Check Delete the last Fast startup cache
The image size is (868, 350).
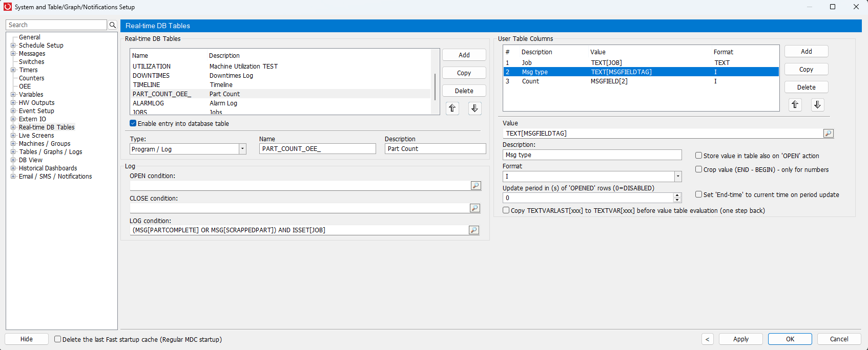click(x=58, y=339)
